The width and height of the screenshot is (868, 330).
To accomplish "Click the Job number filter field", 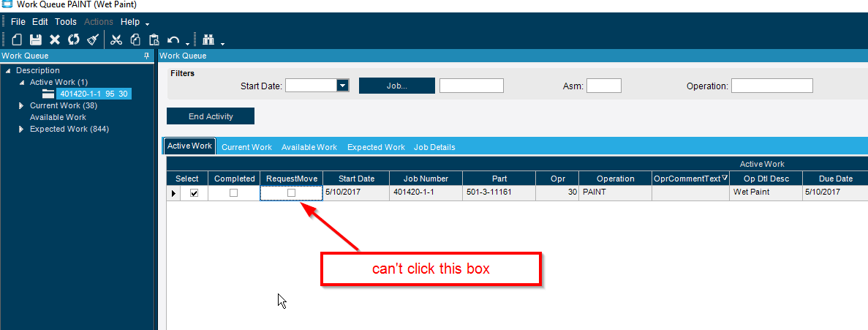I will [472, 86].
